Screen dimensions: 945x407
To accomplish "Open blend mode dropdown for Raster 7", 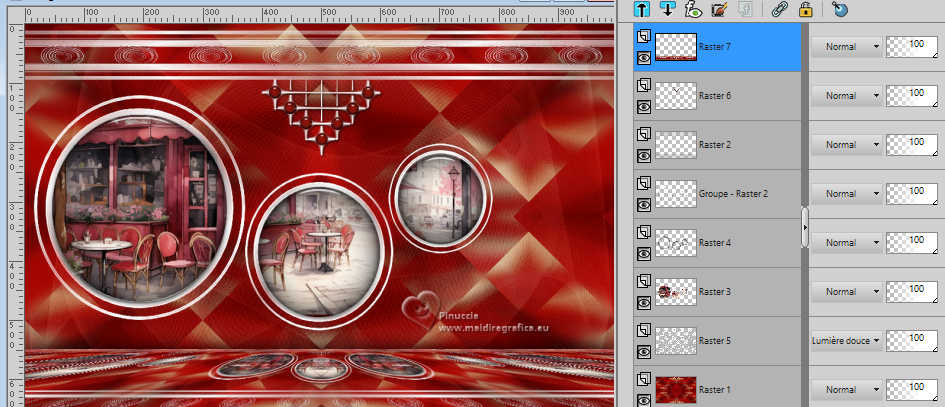I will 846,46.
